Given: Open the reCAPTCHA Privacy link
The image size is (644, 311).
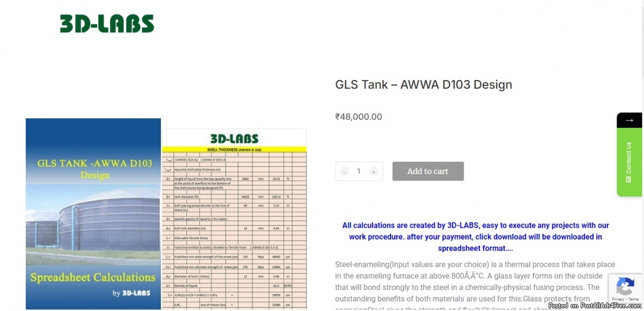Looking at the screenshot, I should 617,299.
